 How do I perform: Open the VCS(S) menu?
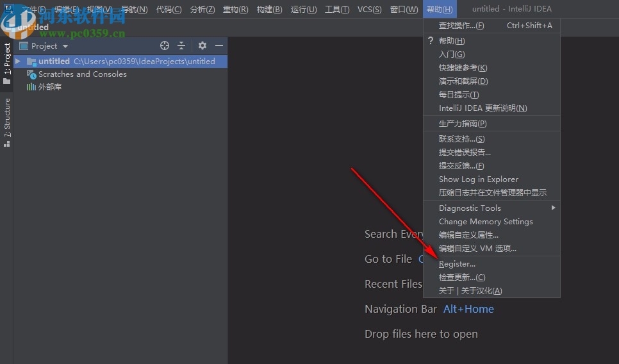(370, 9)
